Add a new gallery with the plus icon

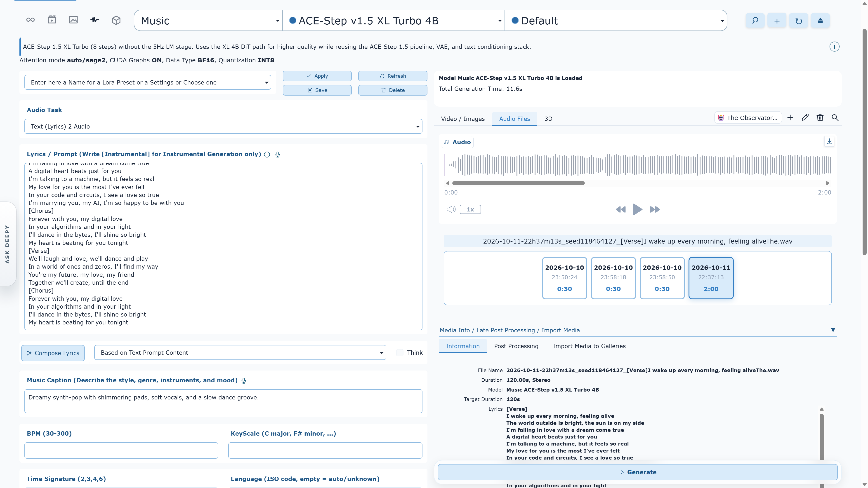click(x=790, y=117)
